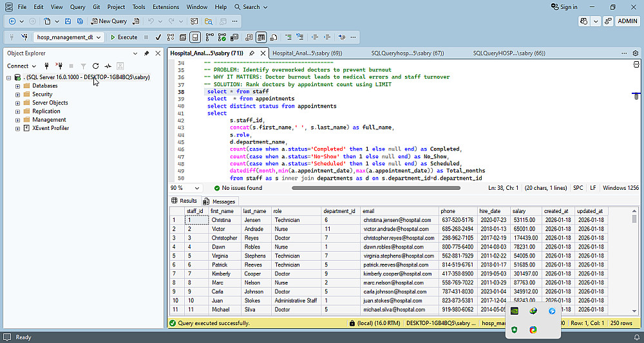Click the first_name column header in results
This screenshot has width=644, height=343.
point(222,211)
